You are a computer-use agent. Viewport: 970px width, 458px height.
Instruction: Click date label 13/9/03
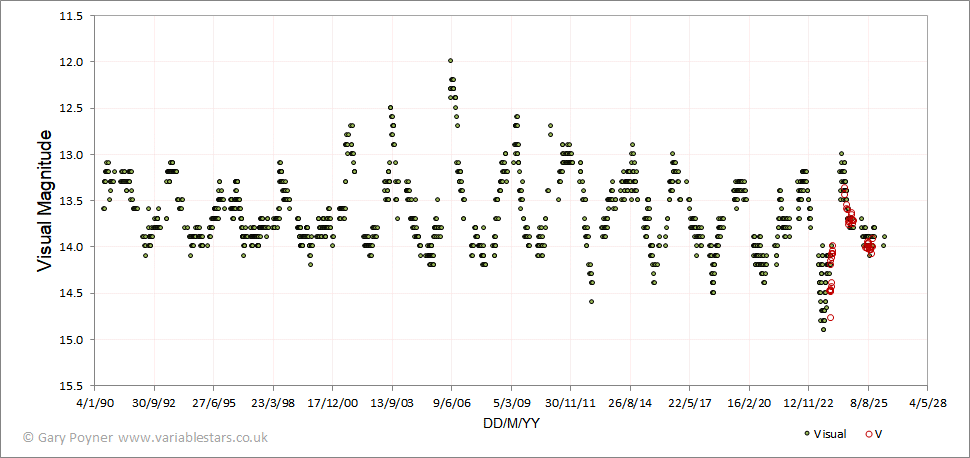392,403
